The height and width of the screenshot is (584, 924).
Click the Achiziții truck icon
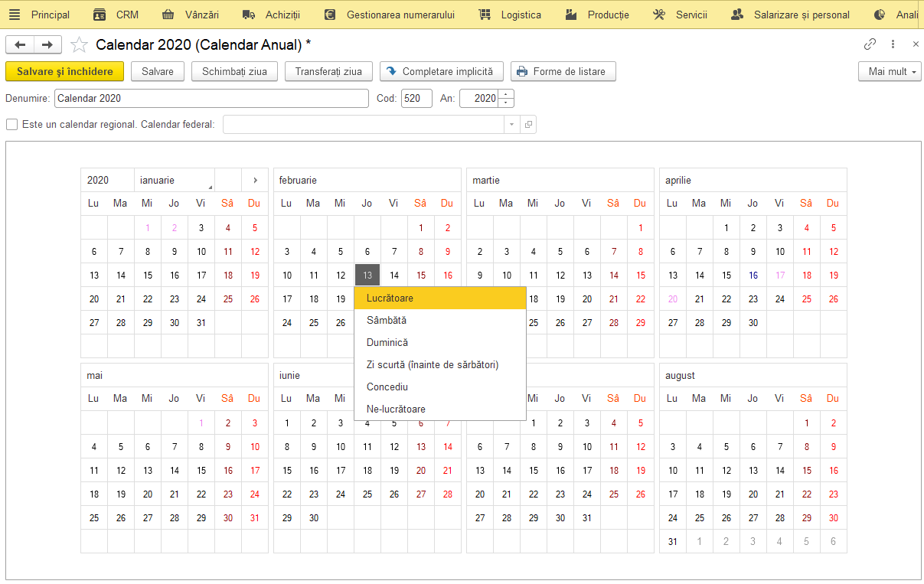click(248, 15)
